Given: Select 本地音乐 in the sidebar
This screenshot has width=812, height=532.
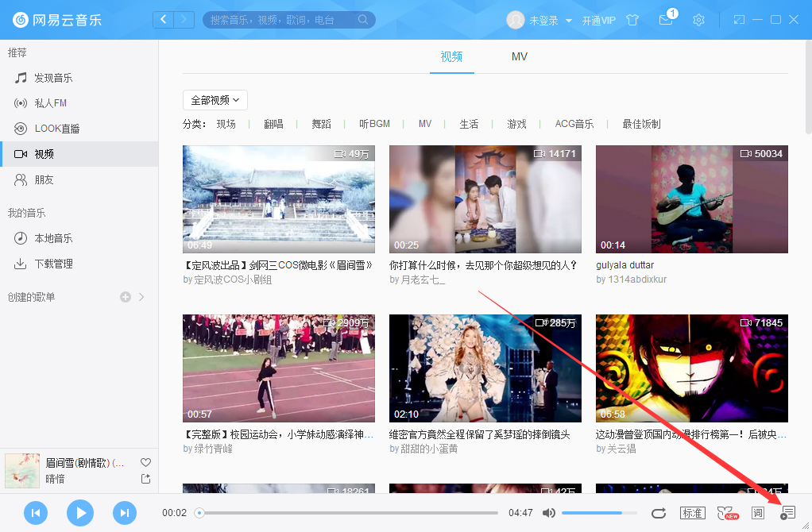Looking at the screenshot, I should (51, 237).
